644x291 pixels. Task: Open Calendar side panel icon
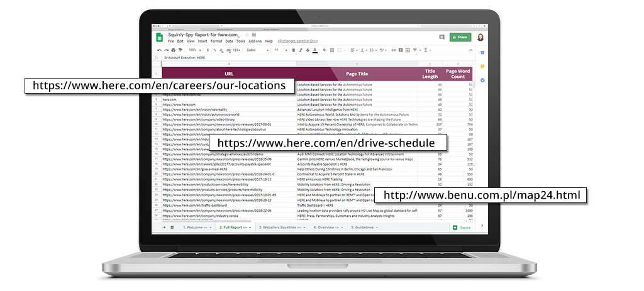[x=482, y=53]
